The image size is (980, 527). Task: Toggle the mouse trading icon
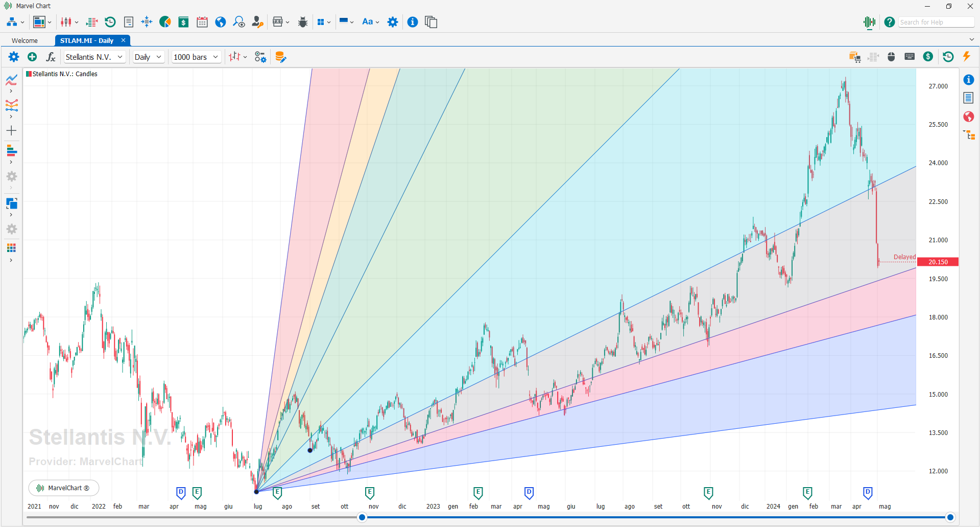tap(891, 57)
